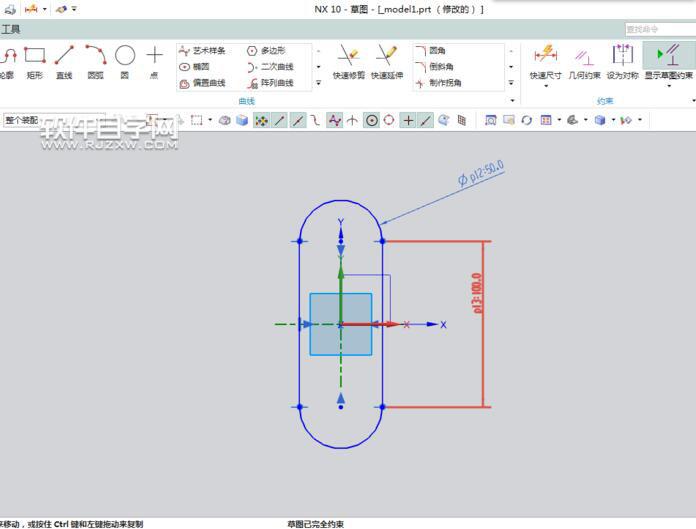The height and width of the screenshot is (529, 696).
Task: Open the Tools (工具) ribbon tab
Action: [x=11, y=30]
